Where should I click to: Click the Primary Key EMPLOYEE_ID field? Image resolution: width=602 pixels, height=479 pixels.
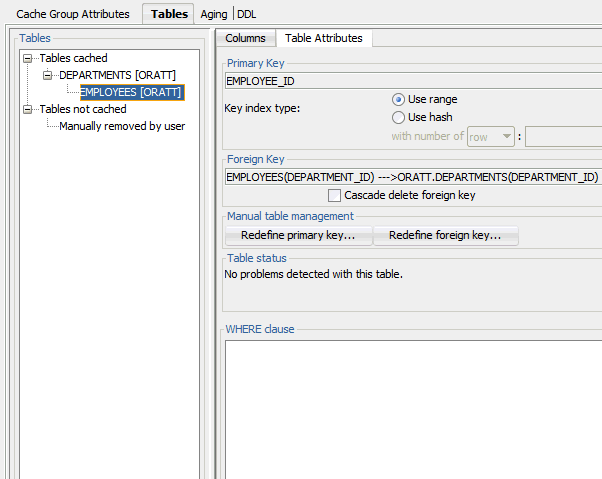tap(413, 81)
